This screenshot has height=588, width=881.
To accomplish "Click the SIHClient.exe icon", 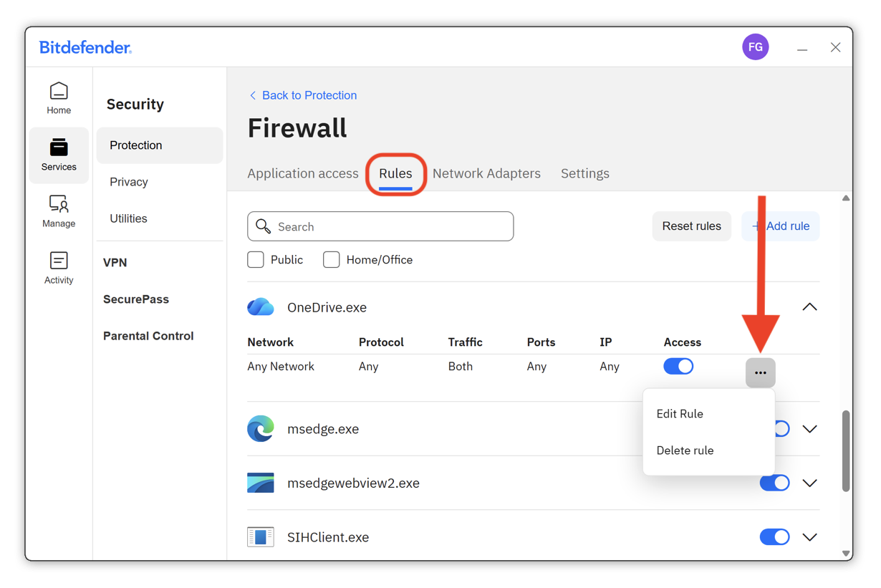I will pyautogui.click(x=261, y=537).
